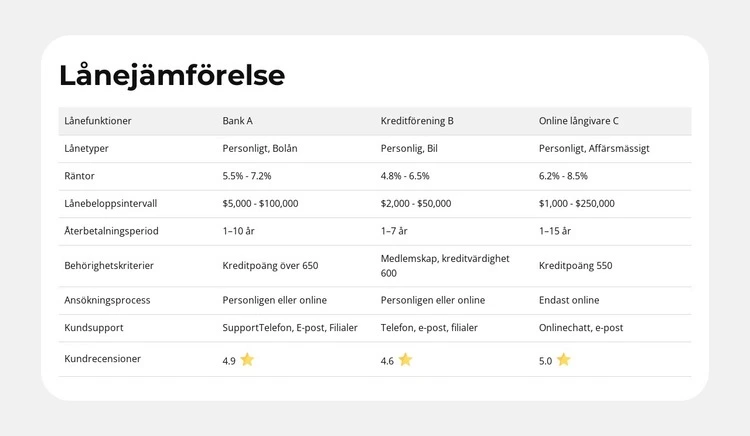
Task: Click the Återbetalningsperiod row label
Action: coord(111,231)
